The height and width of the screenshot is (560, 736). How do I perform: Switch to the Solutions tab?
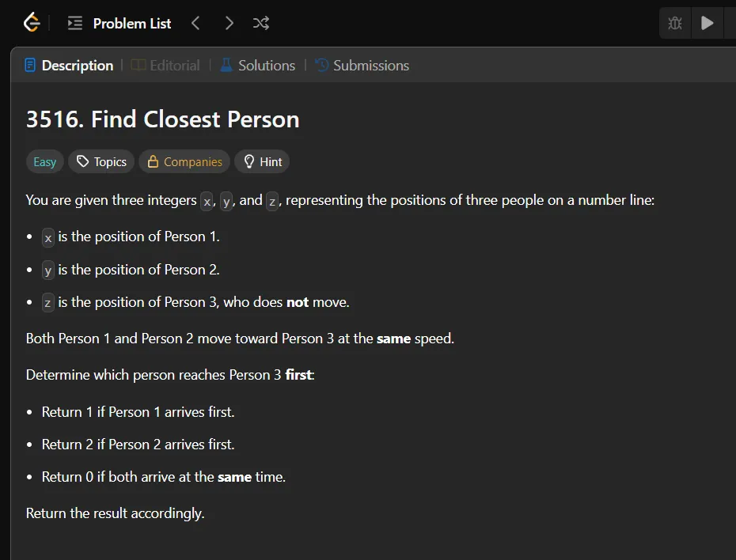pos(257,66)
